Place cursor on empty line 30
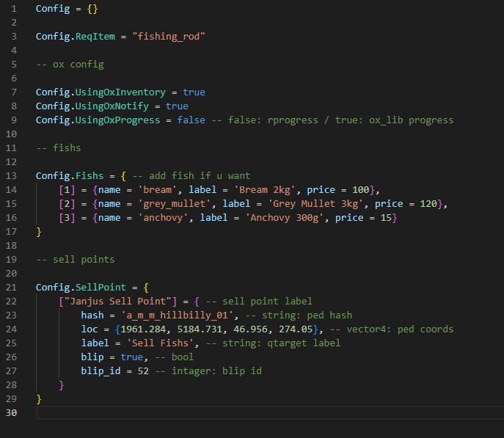 270,413
